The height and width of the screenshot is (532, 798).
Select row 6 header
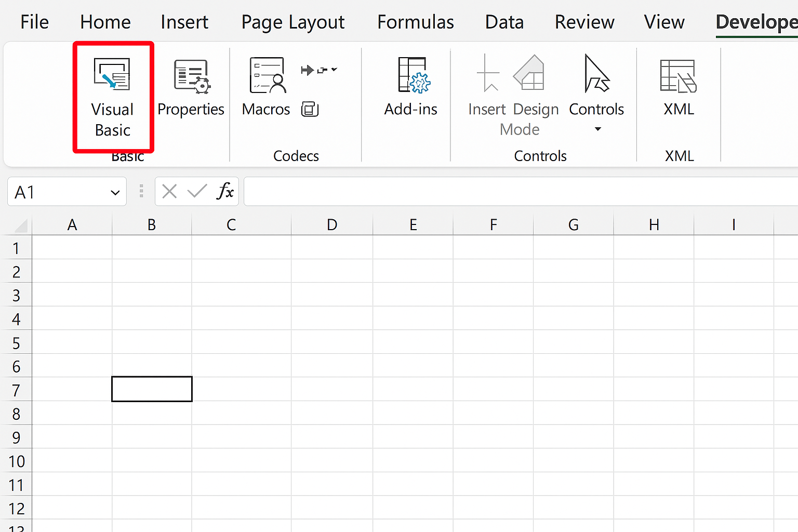click(x=17, y=366)
